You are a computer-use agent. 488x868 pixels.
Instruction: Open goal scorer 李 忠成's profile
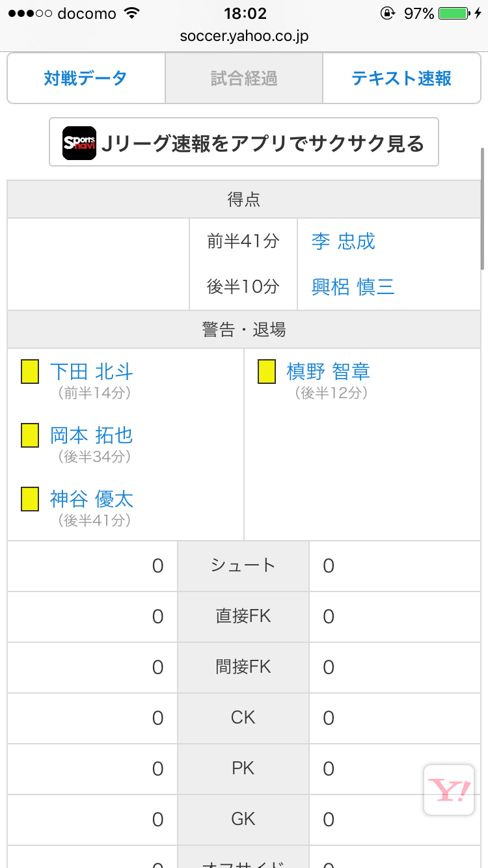pos(344,242)
